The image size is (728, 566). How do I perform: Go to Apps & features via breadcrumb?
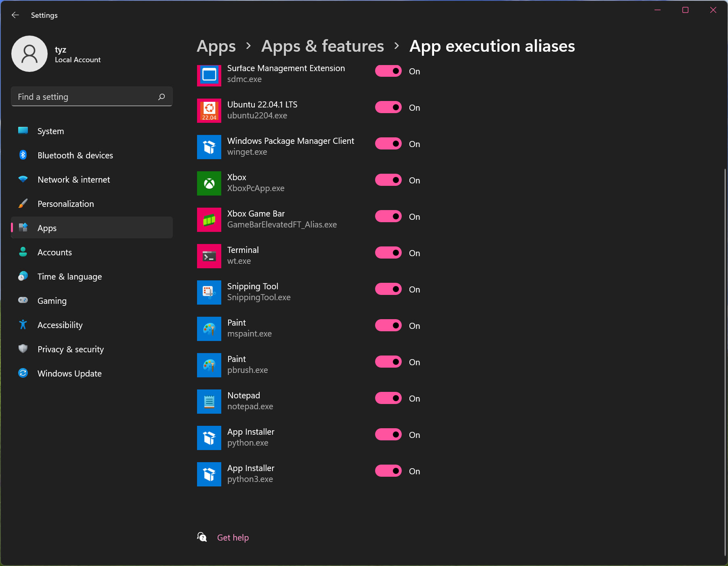coord(322,46)
